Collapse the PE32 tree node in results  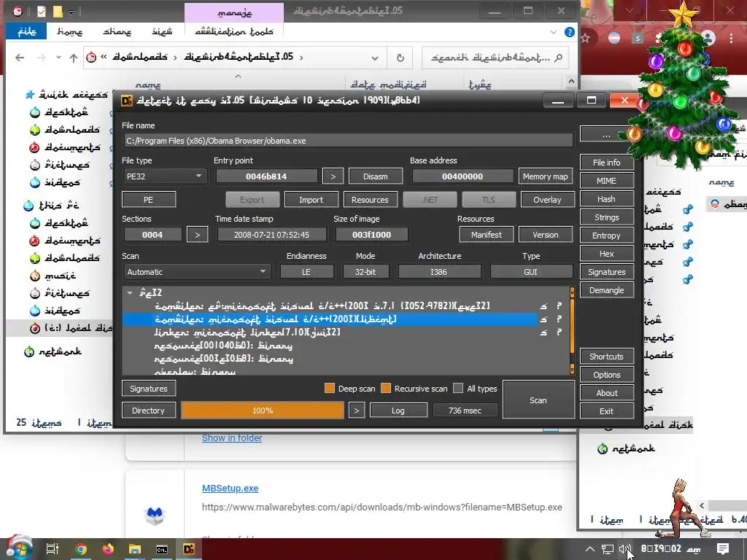pyautogui.click(x=130, y=293)
